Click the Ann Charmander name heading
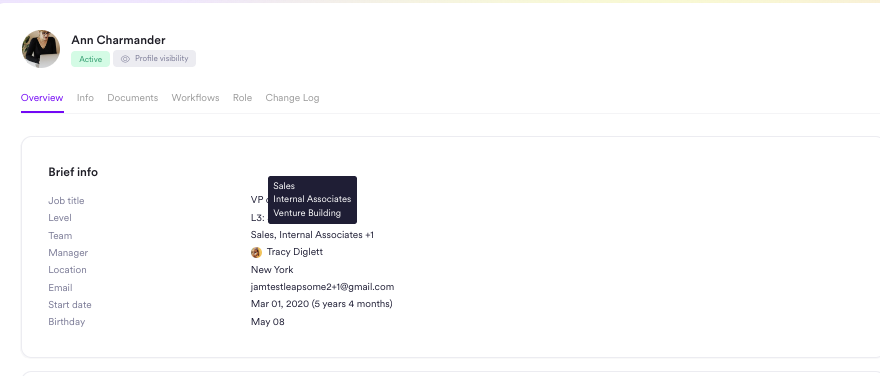Image resolution: width=880 pixels, height=376 pixels. [x=118, y=40]
